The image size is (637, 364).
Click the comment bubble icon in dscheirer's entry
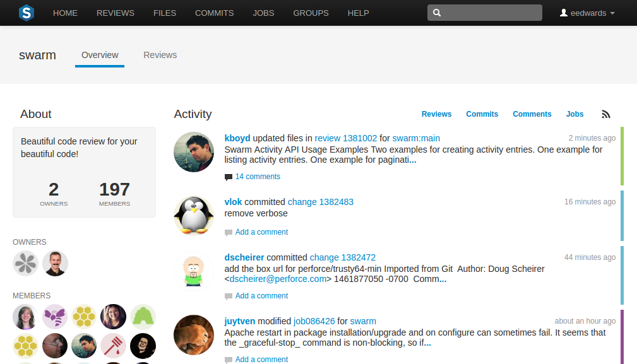(x=229, y=296)
